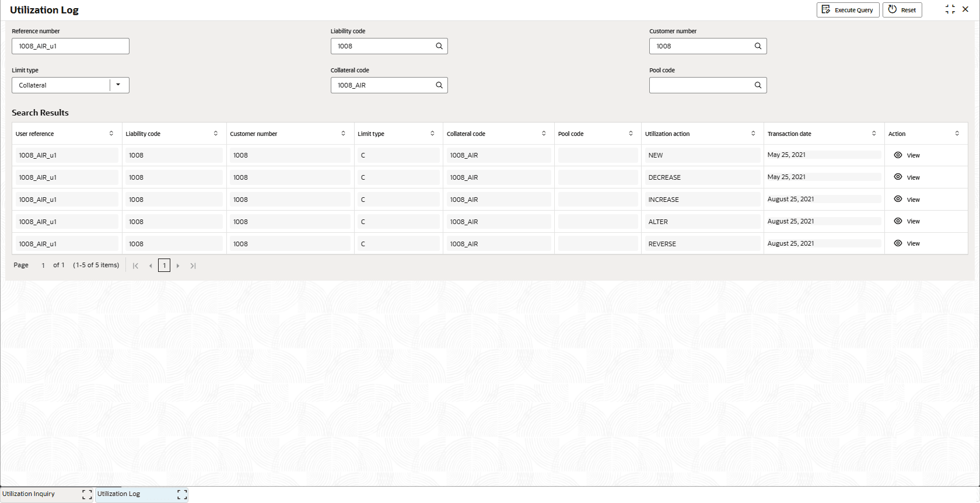Click the eye icon for the NEW row
980x503 pixels.
point(898,155)
